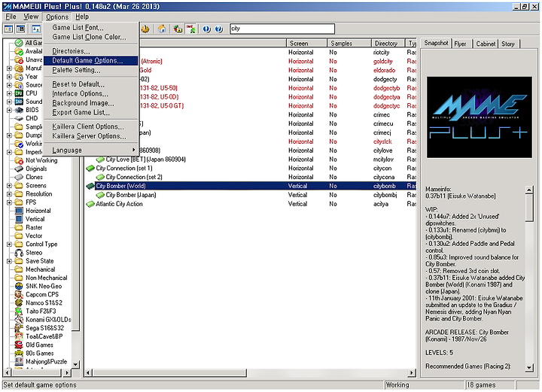Select the Sega S16&S32 icon
Viewport: 542px width, 392px height.
click(19, 328)
